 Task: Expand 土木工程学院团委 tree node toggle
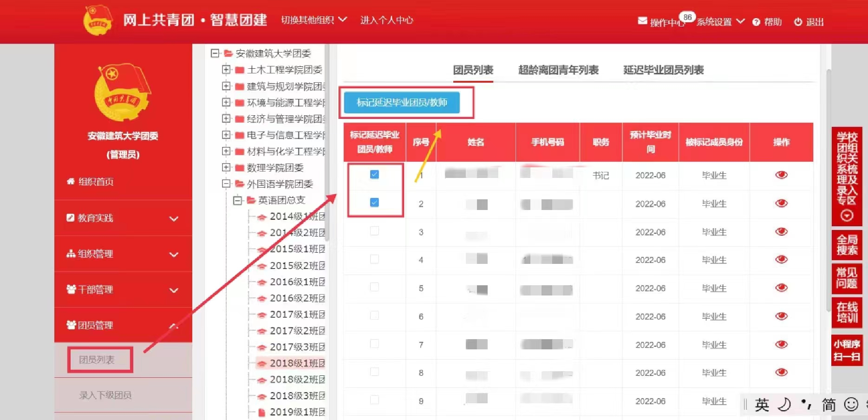(226, 70)
